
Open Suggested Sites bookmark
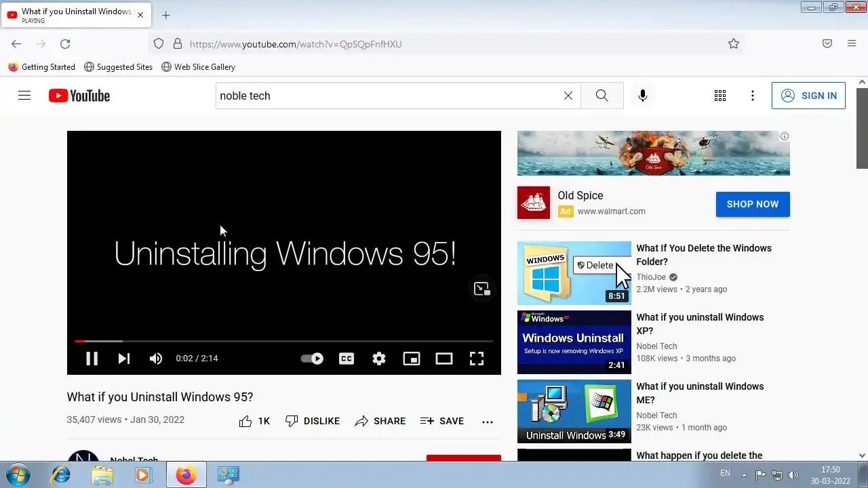tap(119, 67)
